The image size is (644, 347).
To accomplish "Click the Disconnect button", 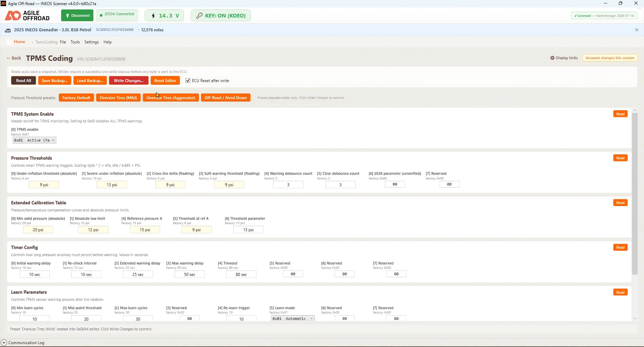I will (x=77, y=15).
